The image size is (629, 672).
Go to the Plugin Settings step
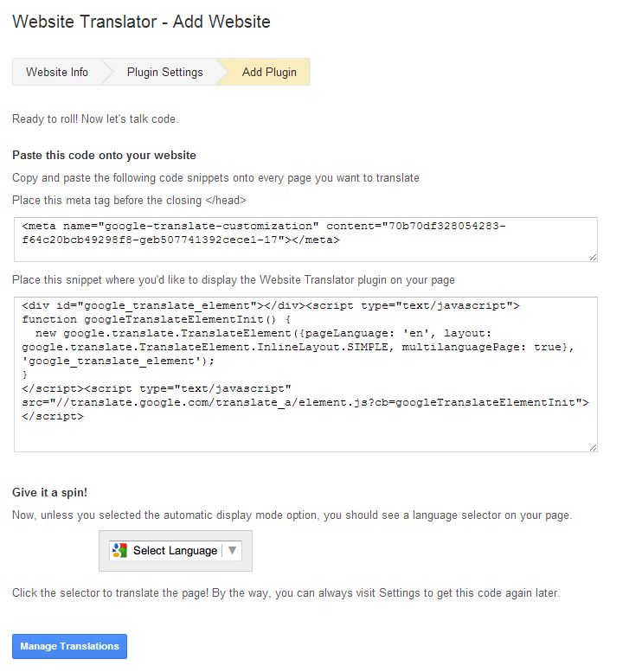coord(164,72)
